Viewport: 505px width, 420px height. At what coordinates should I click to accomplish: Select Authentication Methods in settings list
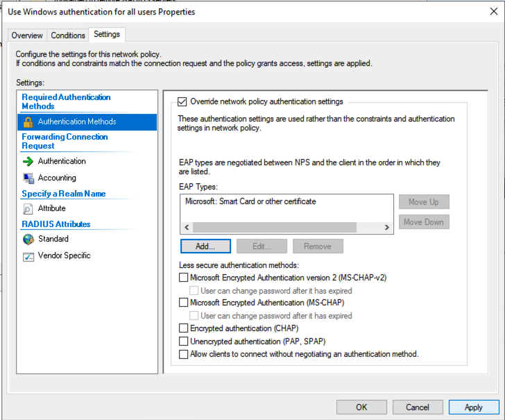(87, 122)
